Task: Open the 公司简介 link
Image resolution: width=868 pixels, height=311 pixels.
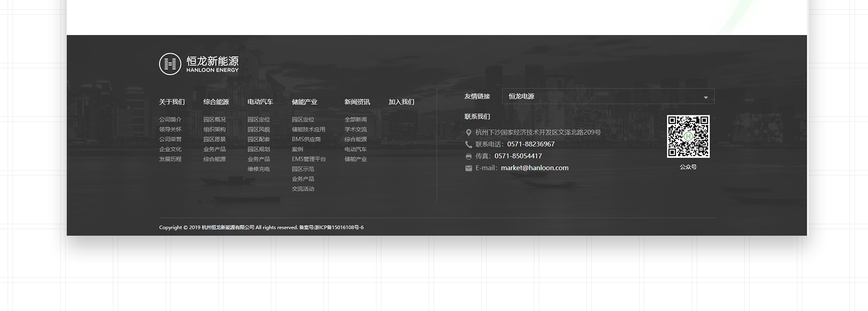Action: coord(170,120)
